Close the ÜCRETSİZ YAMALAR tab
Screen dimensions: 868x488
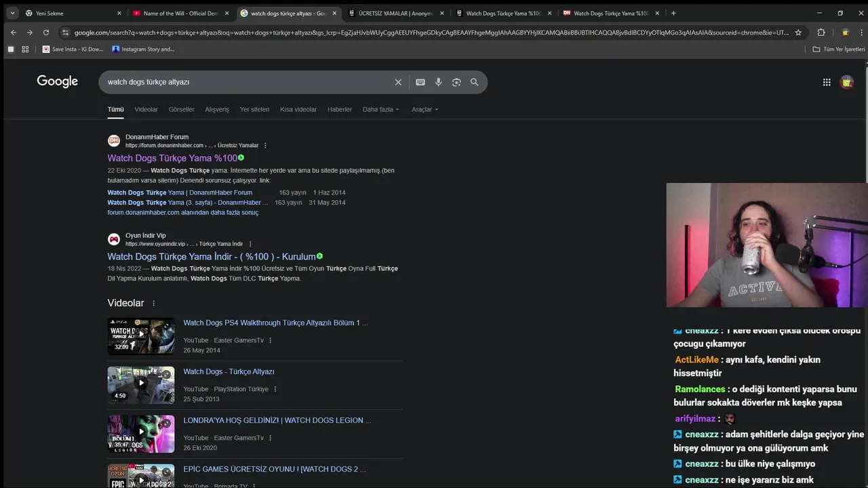[442, 13]
